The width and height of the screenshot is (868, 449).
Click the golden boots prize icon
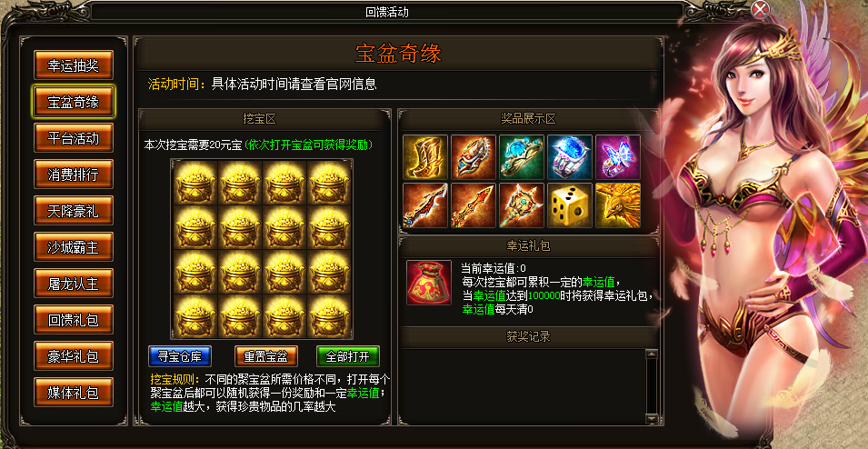click(x=425, y=156)
